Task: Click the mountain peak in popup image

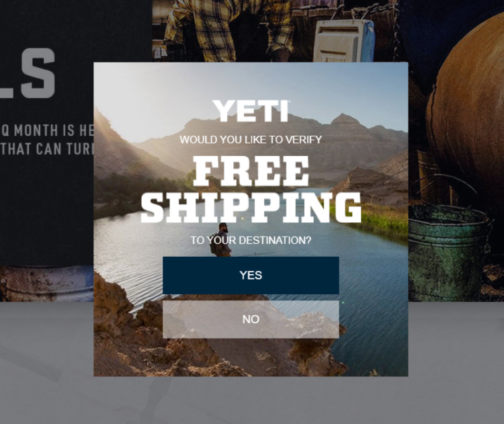Action: pyautogui.click(x=345, y=119)
